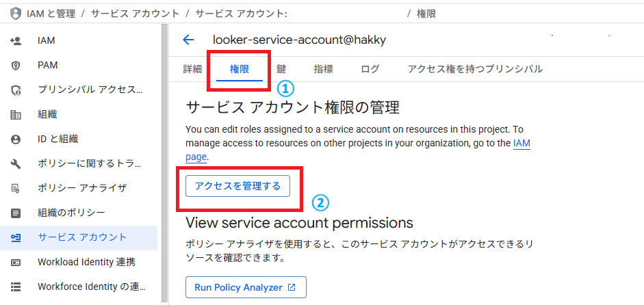Select the アクセス権を持つプリンシパル tab

[475, 68]
